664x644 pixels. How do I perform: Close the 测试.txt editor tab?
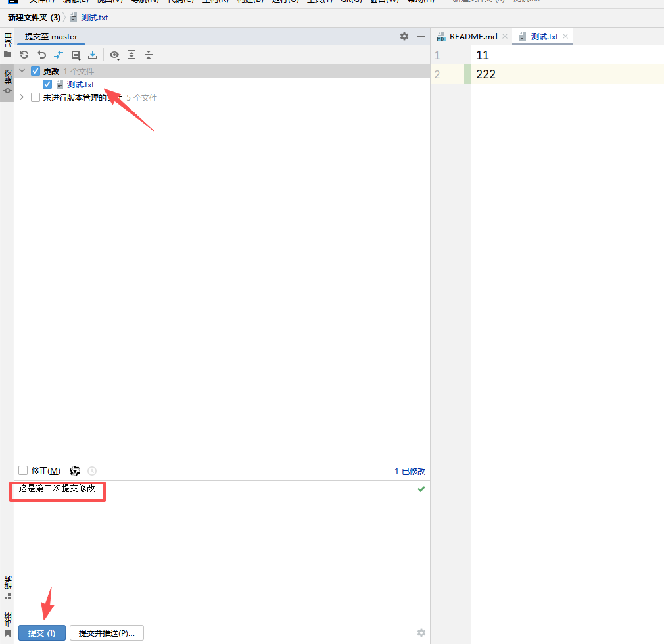tap(565, 36)
